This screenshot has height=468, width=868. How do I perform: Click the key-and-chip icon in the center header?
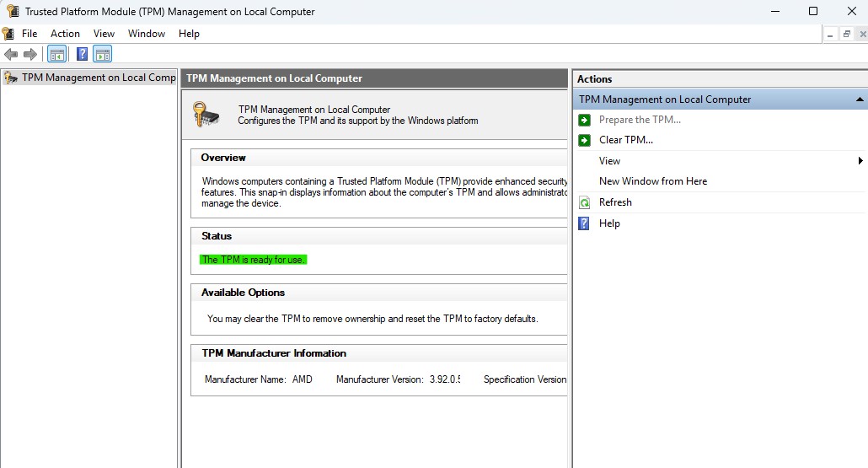206,114
